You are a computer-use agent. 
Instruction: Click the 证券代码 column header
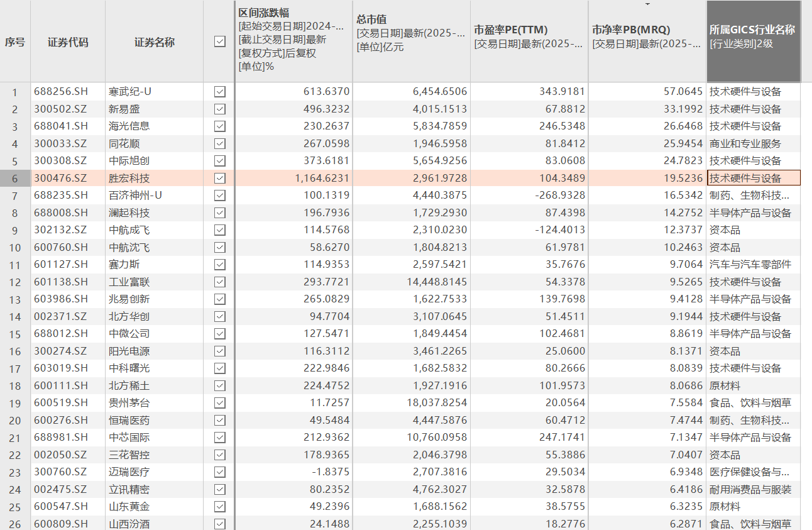[68, 42]
